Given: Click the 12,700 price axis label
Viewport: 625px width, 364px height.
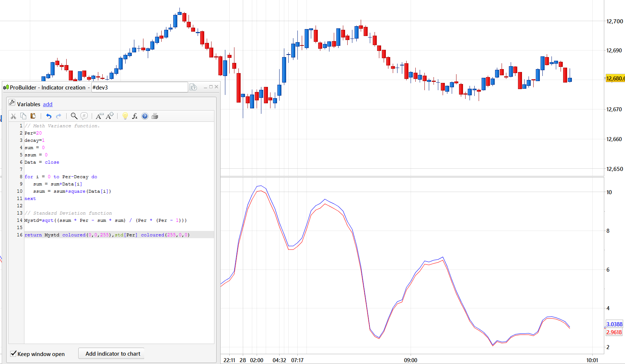Looking at the screenshot, I should click(615, 21).
